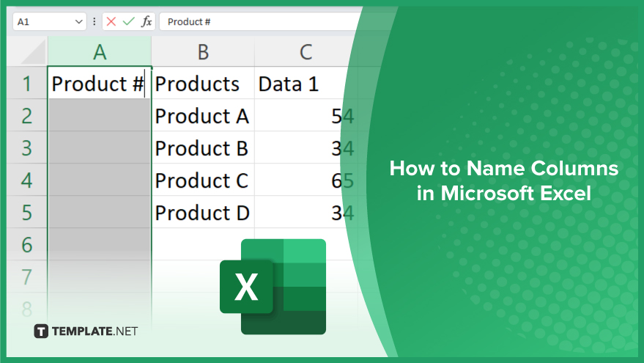Click the formula bar containing Product #
The height and width of the screenshot is (363, 644).
263,22
